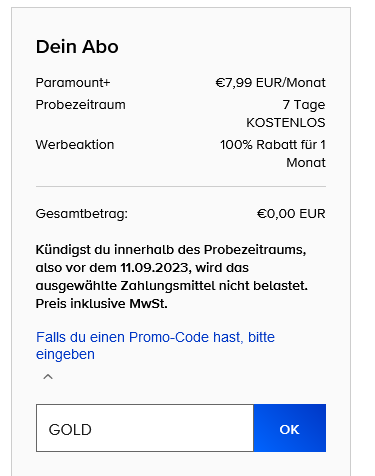This screenshot has height=476, width=375.
Task: Click the 'Dein Abo' heading
Action: 77,47
